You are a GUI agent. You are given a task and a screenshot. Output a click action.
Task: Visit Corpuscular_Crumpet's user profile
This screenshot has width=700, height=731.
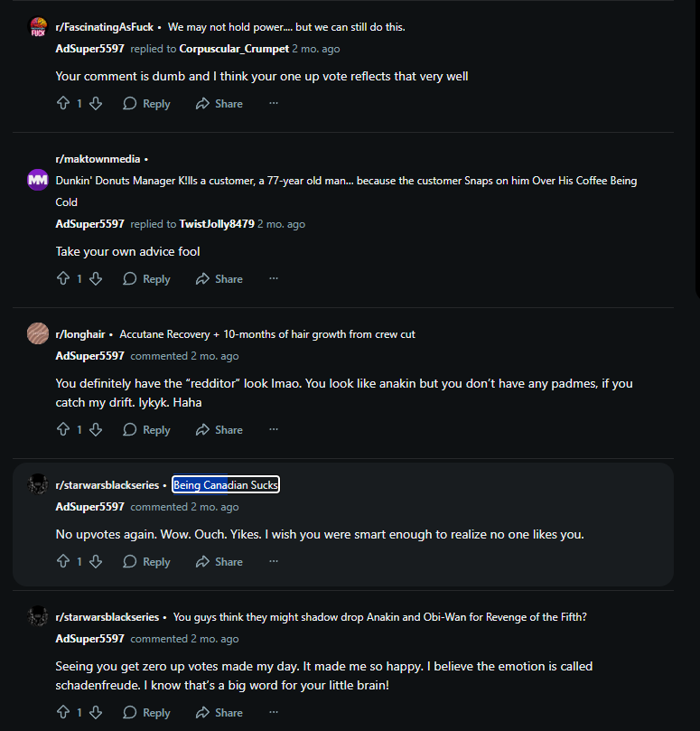pos(234,49)
